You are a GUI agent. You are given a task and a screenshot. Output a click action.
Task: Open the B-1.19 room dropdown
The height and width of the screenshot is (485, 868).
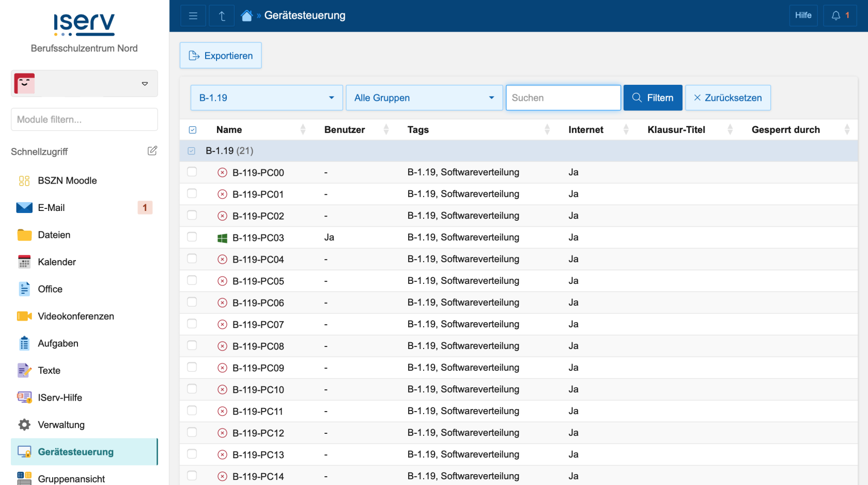pos(267,98)
